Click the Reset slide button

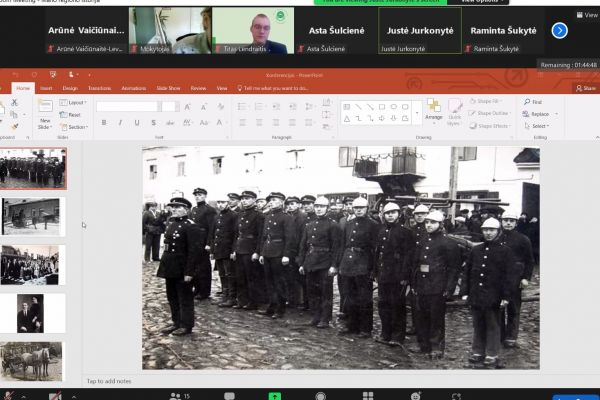pyautogui.click(x=70, y=115)
